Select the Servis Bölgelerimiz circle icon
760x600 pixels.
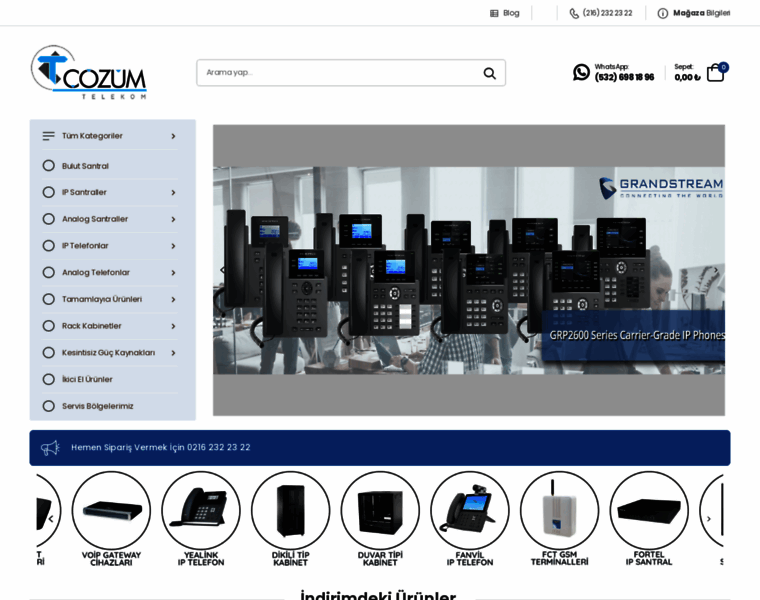48,406
